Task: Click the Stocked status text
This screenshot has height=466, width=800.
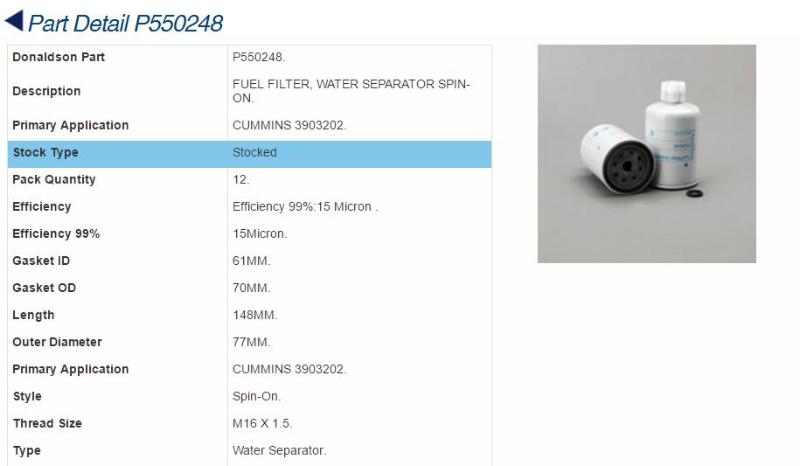Action: pos(254,153)
